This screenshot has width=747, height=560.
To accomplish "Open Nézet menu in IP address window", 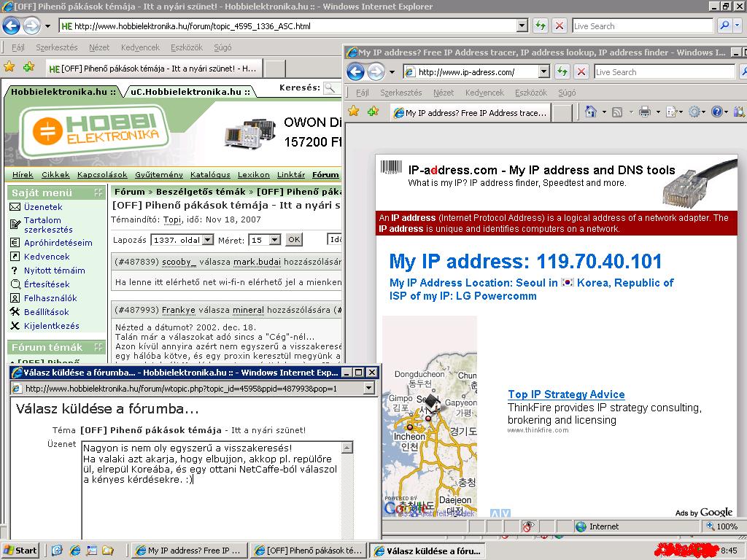I will [x=443, y=93].
